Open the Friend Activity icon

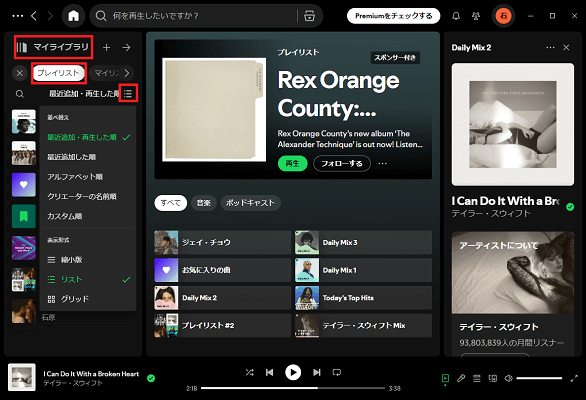[476, 16]
